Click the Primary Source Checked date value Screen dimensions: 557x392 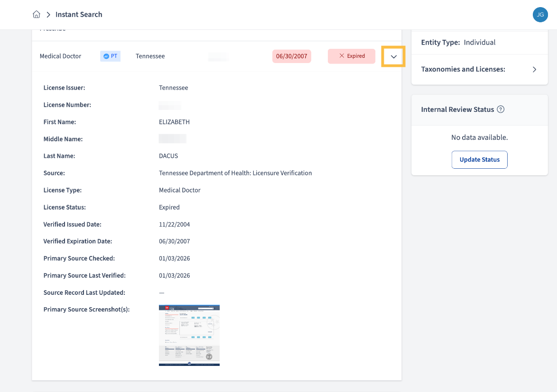point(174,259)
